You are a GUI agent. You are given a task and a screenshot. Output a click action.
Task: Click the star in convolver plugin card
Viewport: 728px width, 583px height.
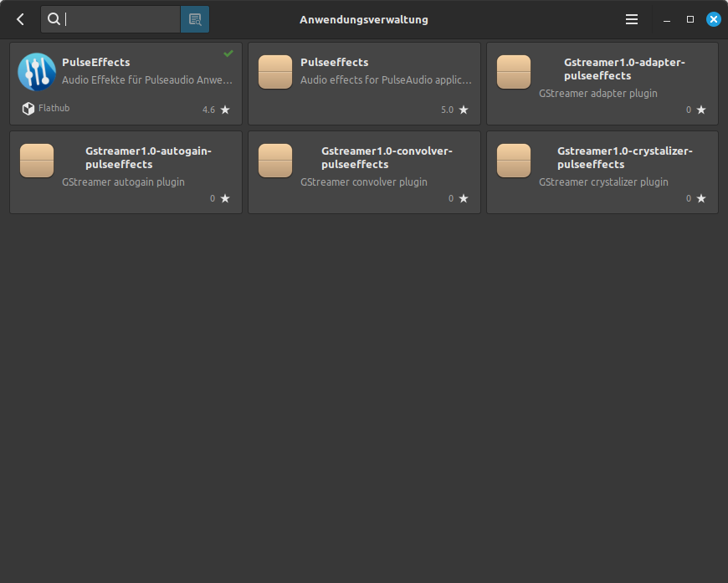click(464, 198)
